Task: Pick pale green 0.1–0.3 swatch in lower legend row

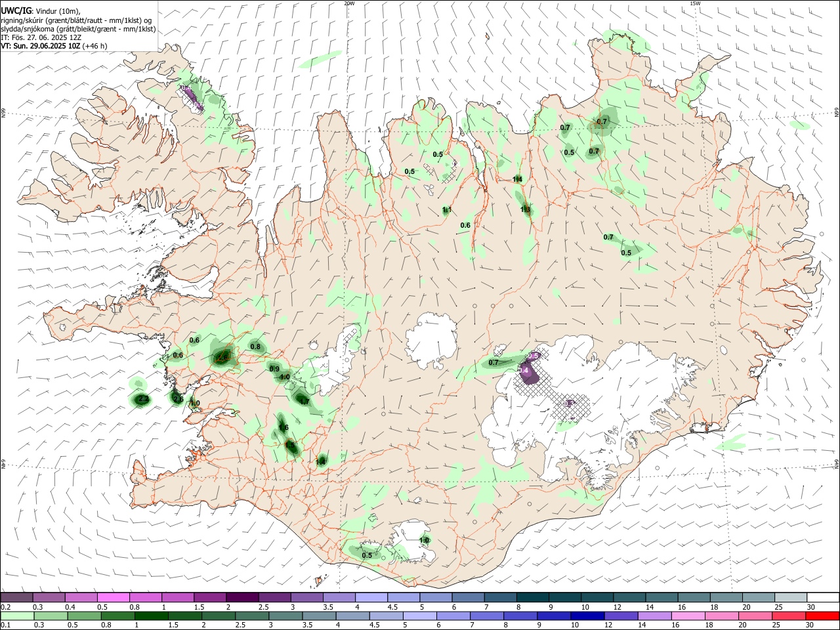Action: 17,616
